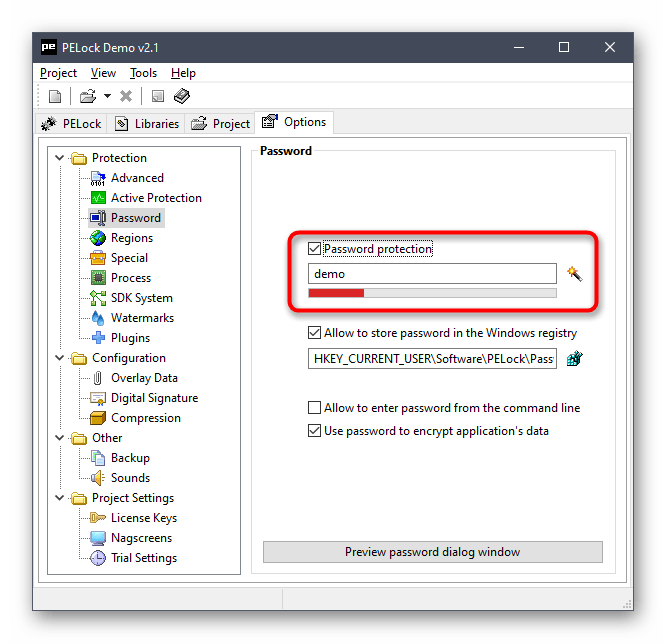Click the Special toolbox icon
The width and height of the screenshot is (666, 643).
[98, 258]
